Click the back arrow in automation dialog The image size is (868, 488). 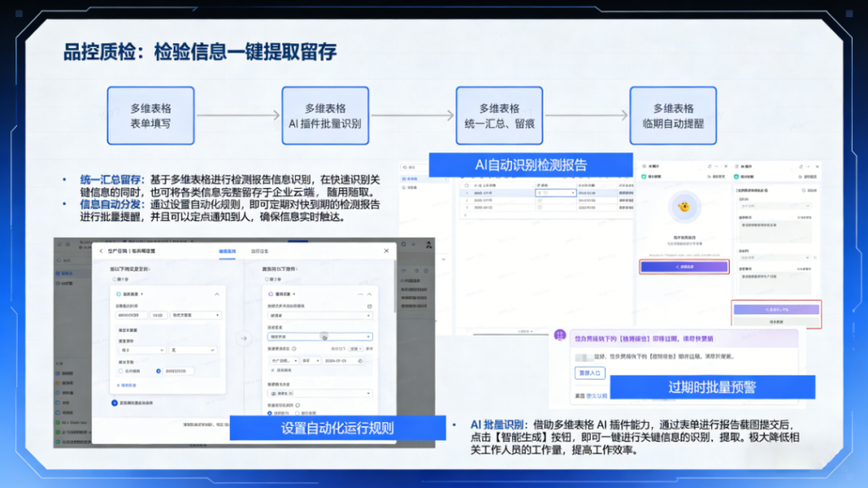[101, 252]
